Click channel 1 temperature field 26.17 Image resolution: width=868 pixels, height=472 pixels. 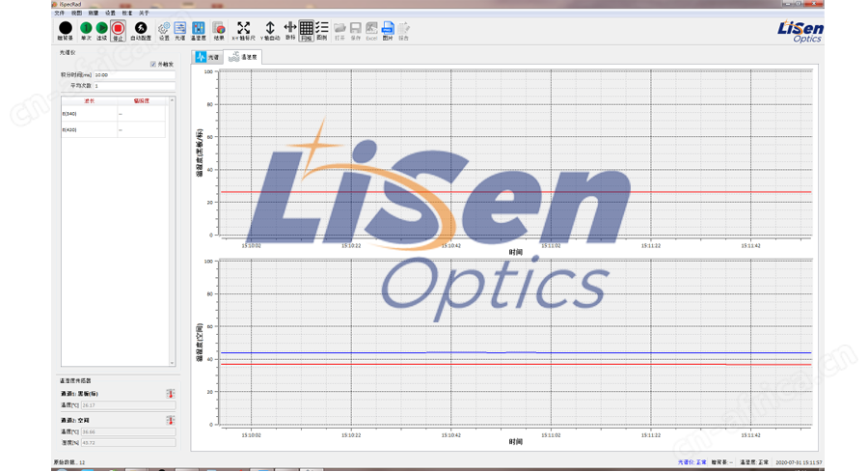[x=128, y=405]
